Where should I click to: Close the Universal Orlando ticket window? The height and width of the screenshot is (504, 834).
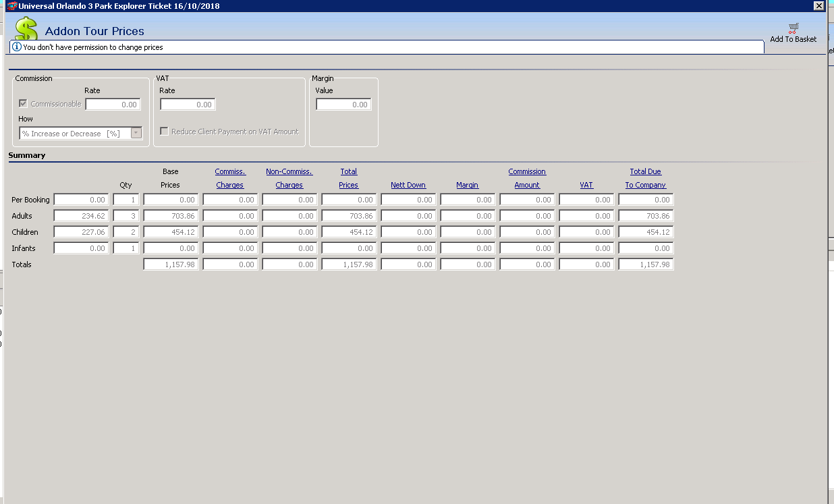tap(818, 6)
